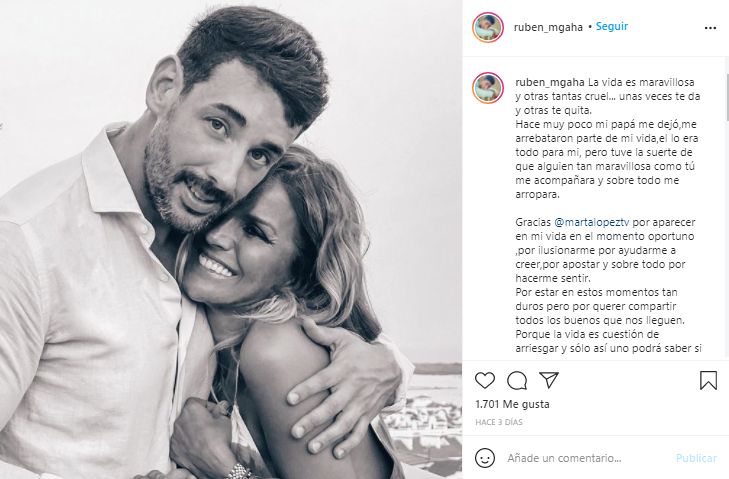The height and width of the screenshot is (479, 729).
Task: Open the @martalopeztv mention link
Action: coord(590,222)
